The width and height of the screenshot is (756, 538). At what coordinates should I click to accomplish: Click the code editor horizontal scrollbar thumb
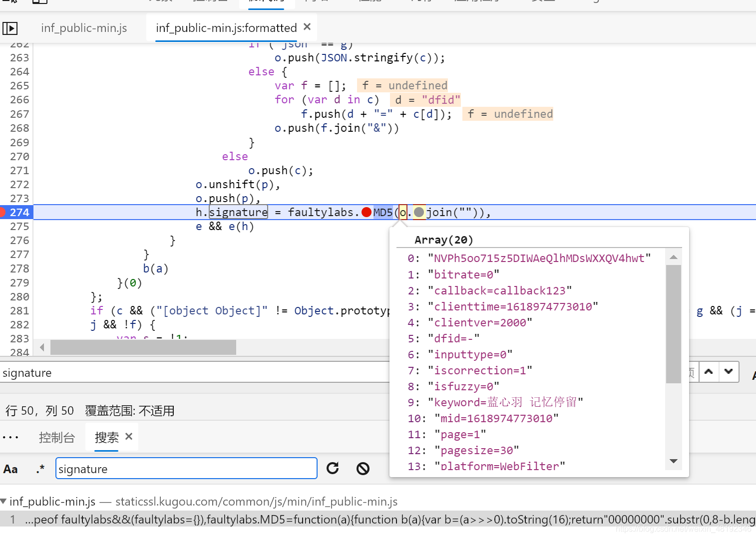point(143,347)
